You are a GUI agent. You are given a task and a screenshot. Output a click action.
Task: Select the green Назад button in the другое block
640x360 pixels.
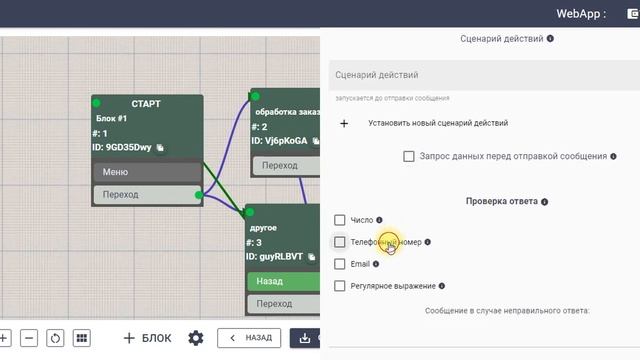(x=284, y=281)
